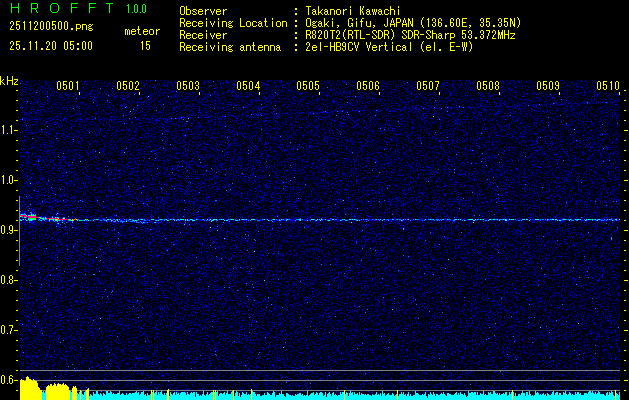This screenshot has width=629, height=400.
Task: Click the 0.8 kHz axis label
Action: click(9, 280)
